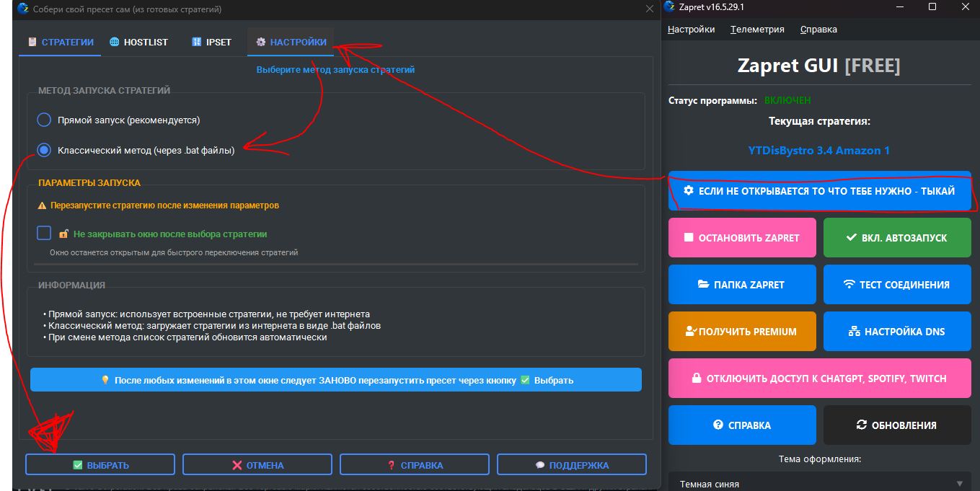The image size is (980, 491).
Task: Click the network icon on НАСТРОЙКА DNS
Action: point(855,331)
